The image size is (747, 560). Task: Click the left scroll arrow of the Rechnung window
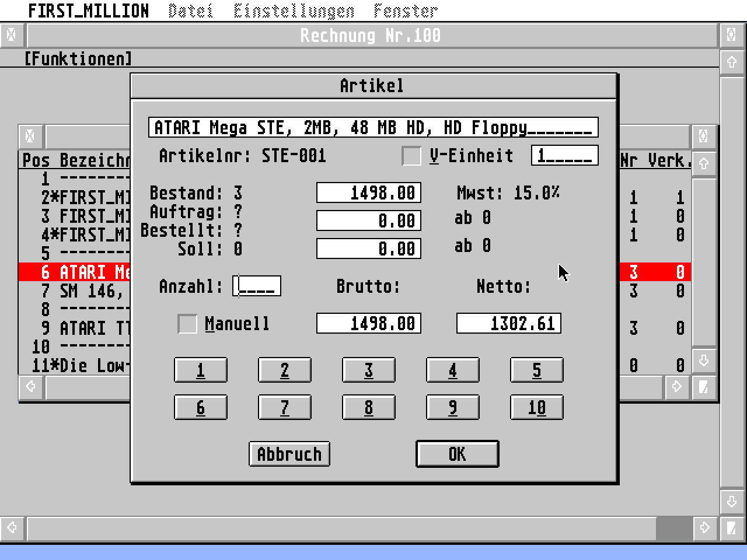click(11, 528)
